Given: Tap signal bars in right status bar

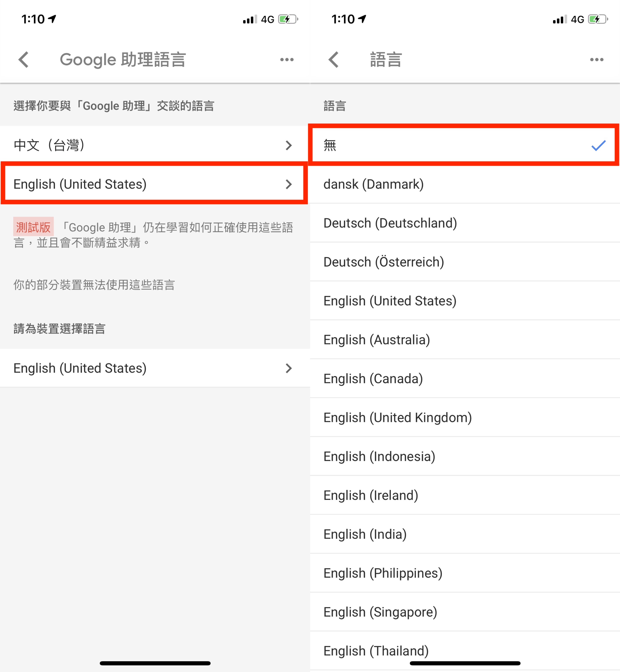Looking at the screenshot, I should [x=560, y=19].
